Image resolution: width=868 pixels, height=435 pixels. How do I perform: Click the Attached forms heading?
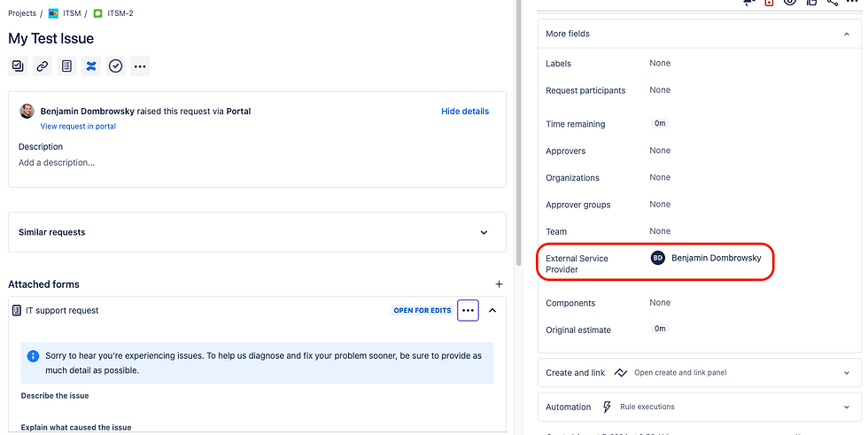click(x=43, y=284)
